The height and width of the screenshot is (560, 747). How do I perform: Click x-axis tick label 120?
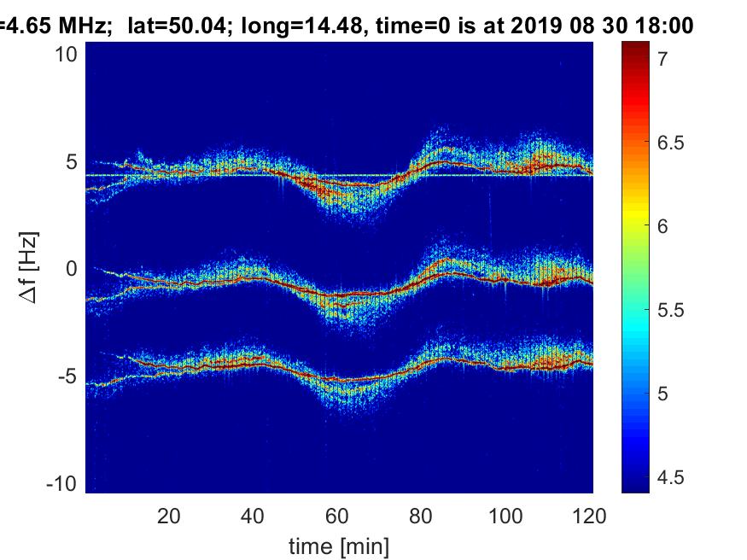click(x=589, y=516)
